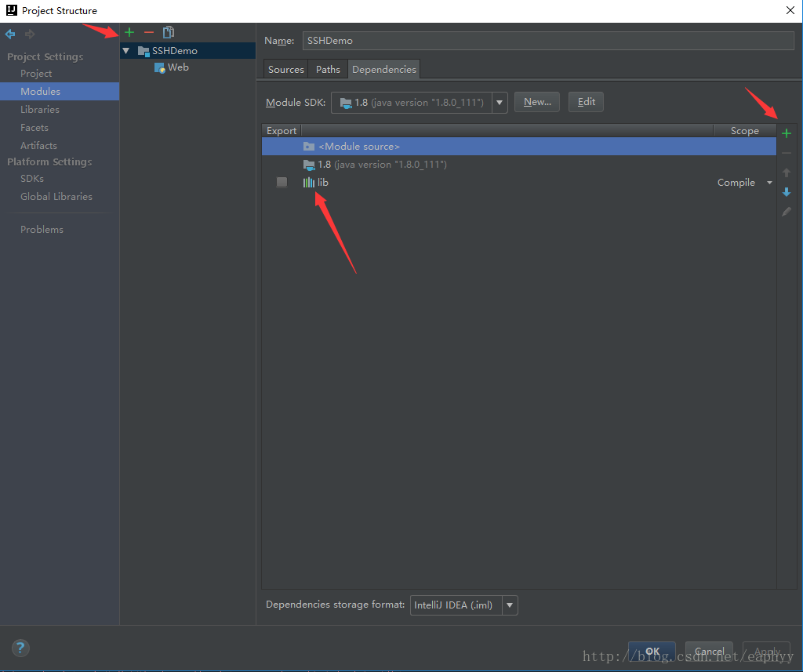Remove dependency minus icon
Screen dimensions: 803x672
pyautogui.click(x=787, y=153)
